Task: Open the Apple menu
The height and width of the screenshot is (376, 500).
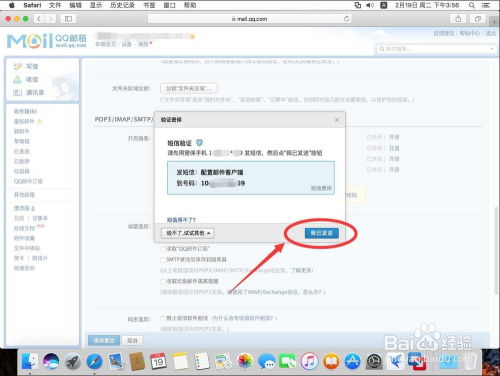Action: tap(11, 5)
